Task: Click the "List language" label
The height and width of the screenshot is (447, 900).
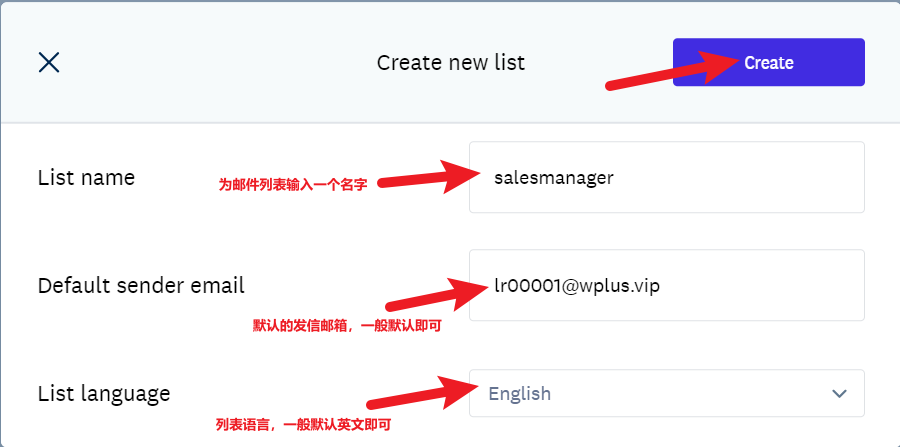Action: click(x=104, y=394)
